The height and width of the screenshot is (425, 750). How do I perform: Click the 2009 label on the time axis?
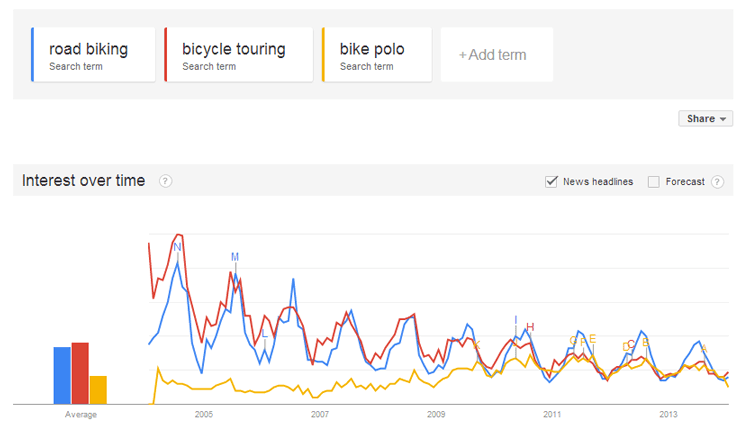436,414
